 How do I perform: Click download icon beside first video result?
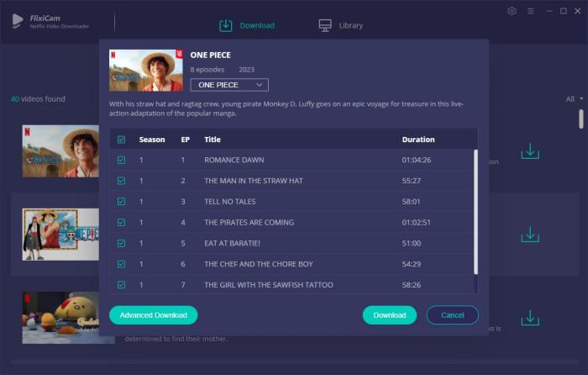coord(529,151)
